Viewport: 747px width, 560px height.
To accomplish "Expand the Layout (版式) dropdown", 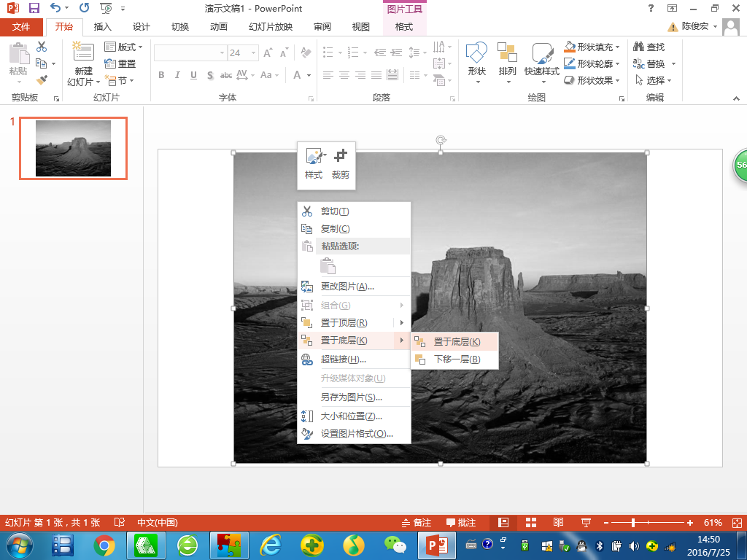I will coord(123,47).
